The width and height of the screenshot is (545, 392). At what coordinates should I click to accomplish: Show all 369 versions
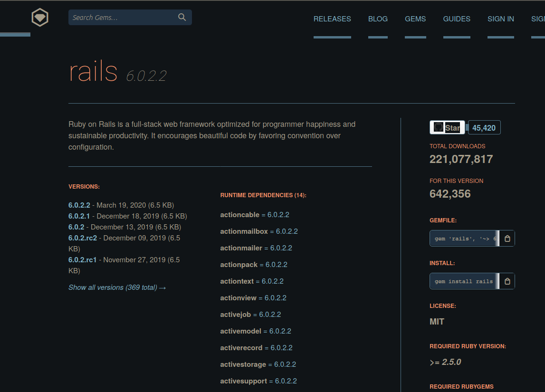pyautogui.click(x=117, y=287)
